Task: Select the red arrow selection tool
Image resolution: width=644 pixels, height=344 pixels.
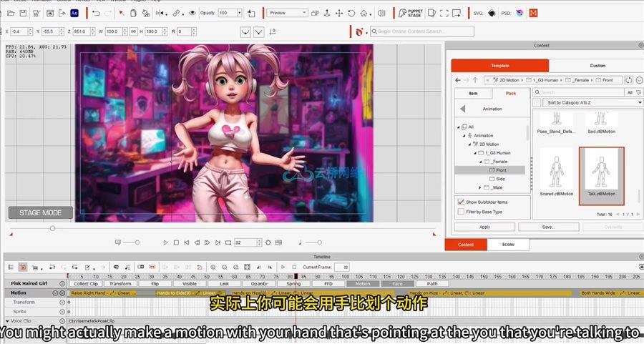Action: [x=122, y=13]
